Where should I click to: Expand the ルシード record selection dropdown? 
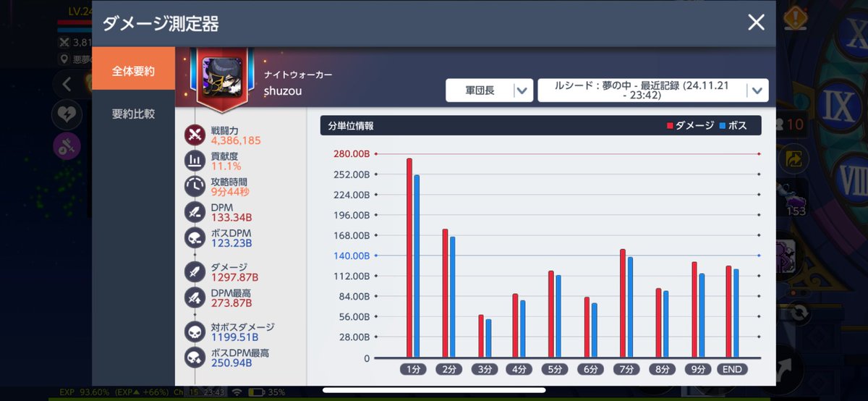653,90
